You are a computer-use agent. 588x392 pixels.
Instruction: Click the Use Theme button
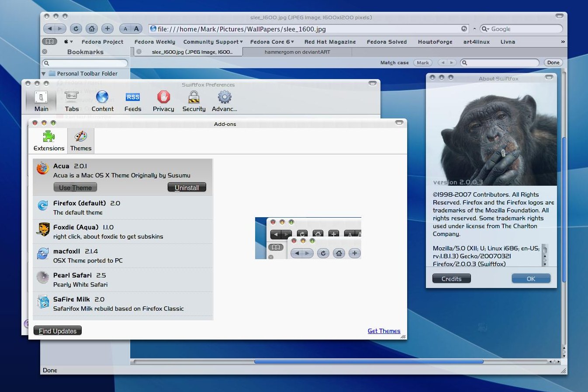(x=75, y=187)
